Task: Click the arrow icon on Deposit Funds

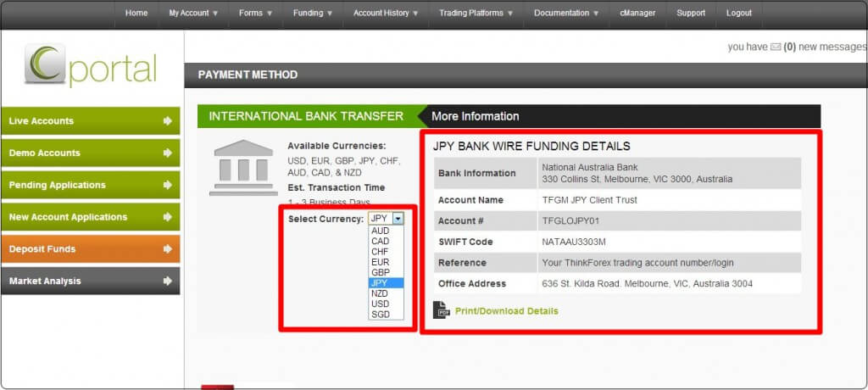Action: (x=168, y=249)
